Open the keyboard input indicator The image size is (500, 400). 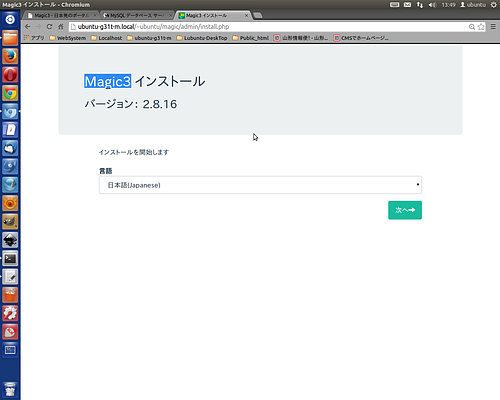(395, 5)
